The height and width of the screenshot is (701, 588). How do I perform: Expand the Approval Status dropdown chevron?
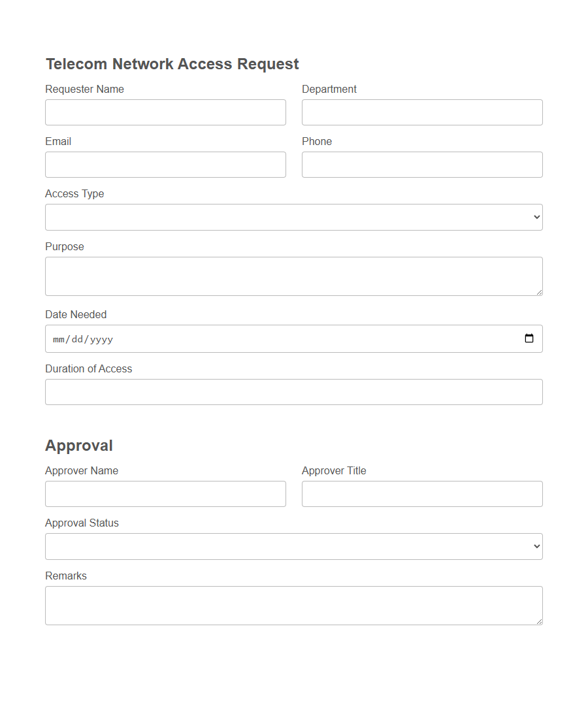tap(536, 546)
